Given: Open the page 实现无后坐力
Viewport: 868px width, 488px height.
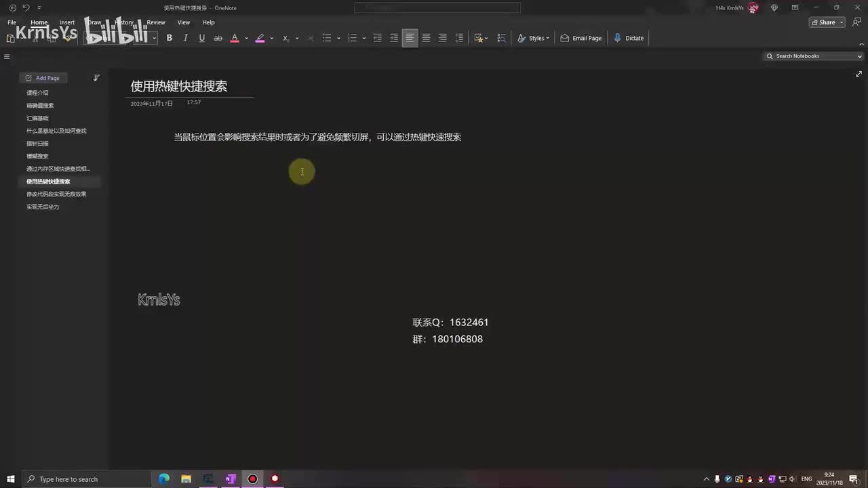Looking at the screenshot, I should coord(43,207).
